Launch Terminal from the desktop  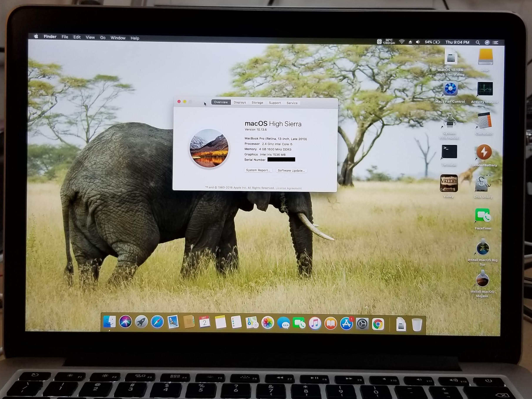click(x=449, y=152)
